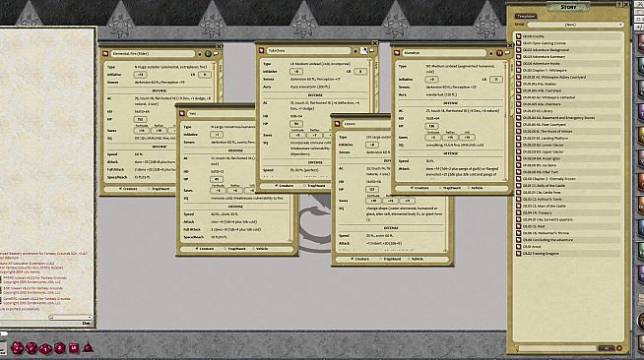Image resolution: width=644 pixels, height=360 pixels.
Task: Pick the triangular red d4 die
Action: (x=88, y=347)
